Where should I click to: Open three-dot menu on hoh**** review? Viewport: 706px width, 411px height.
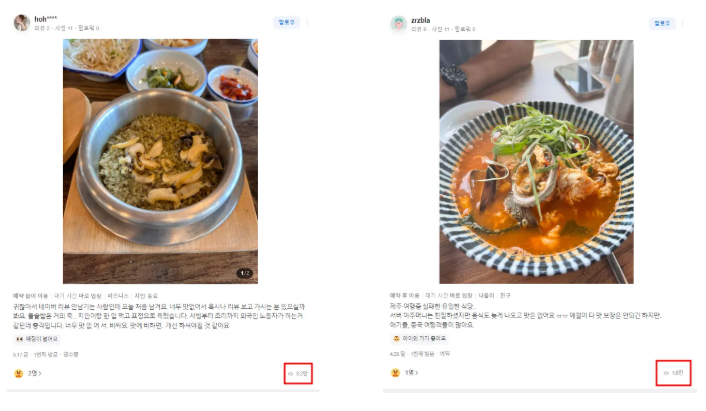click(308, 23)
